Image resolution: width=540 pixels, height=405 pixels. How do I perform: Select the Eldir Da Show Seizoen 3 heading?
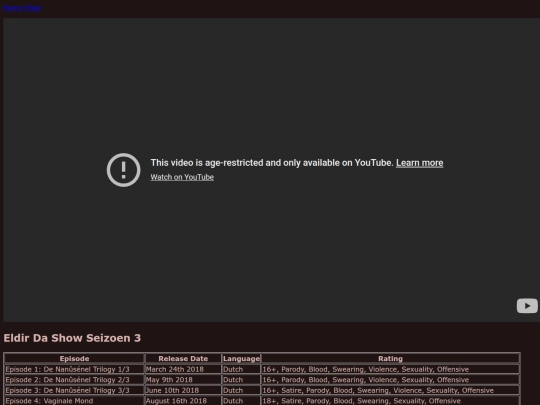(x=72, y=338)
